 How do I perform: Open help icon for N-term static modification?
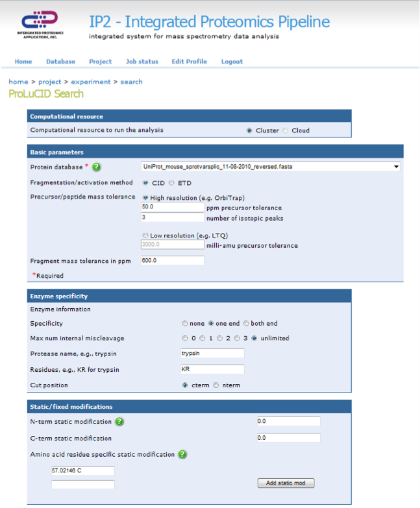(x=119, y=422)
